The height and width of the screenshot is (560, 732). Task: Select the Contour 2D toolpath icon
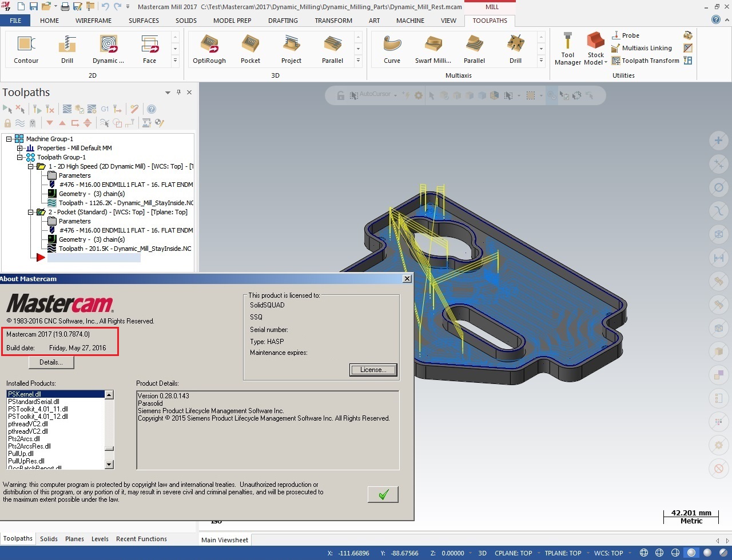click(26, 49)
